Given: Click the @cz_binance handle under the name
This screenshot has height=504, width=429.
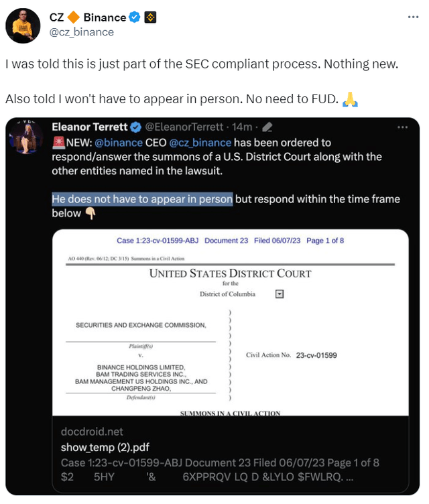Looking at the screenshot, I should coord(80,31).
